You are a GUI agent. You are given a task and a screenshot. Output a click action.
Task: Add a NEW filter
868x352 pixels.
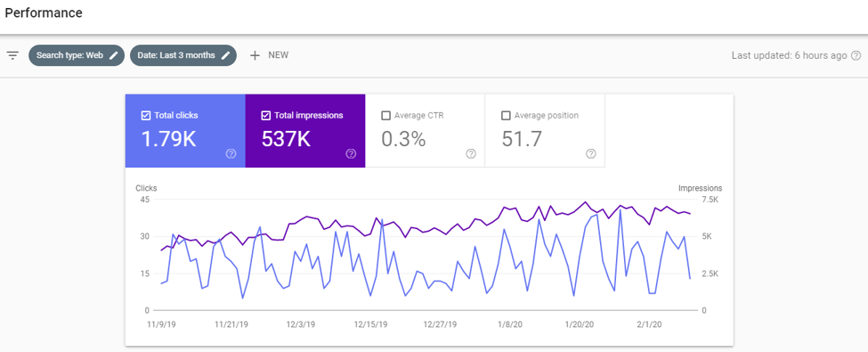click(x=269, y=55)
